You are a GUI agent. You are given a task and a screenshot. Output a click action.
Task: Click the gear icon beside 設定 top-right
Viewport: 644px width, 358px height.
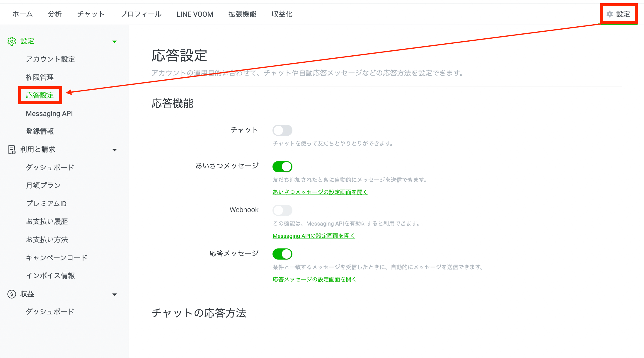609,14
